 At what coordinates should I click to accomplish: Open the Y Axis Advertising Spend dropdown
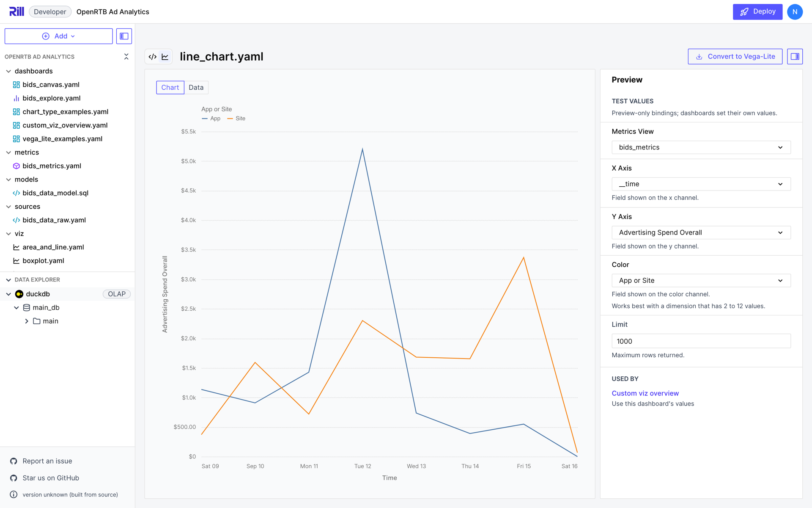701,232
